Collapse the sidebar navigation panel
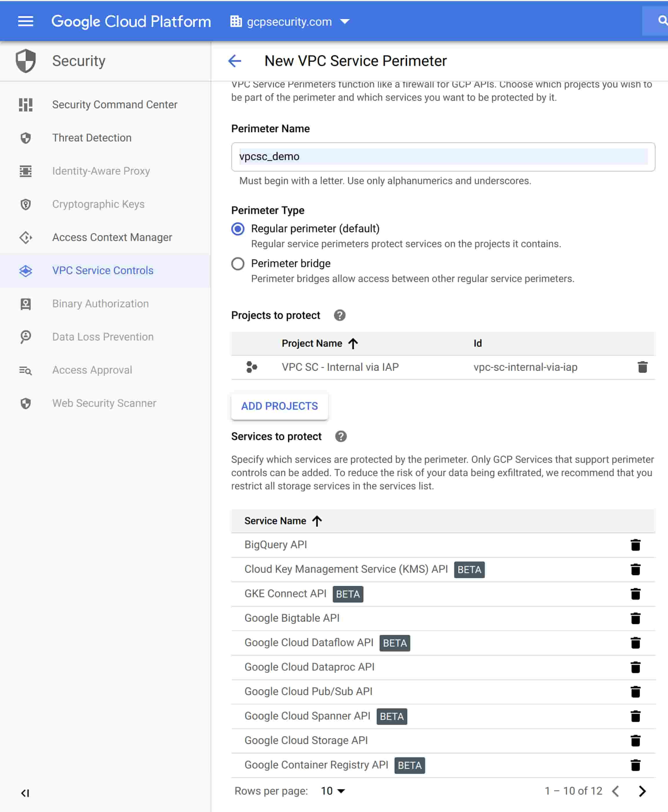The image size is (668, 812). 25,793
